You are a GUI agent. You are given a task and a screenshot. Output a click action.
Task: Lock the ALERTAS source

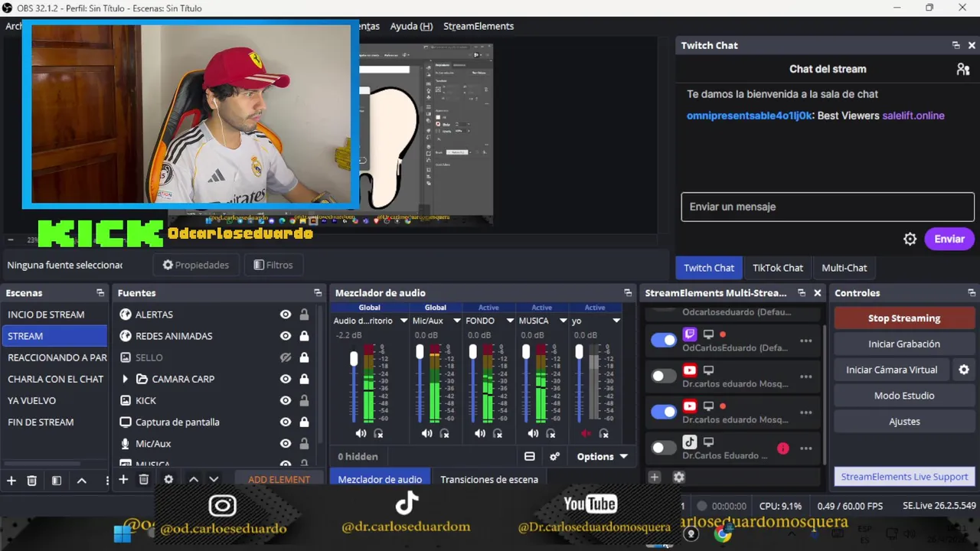coord(304,315)
